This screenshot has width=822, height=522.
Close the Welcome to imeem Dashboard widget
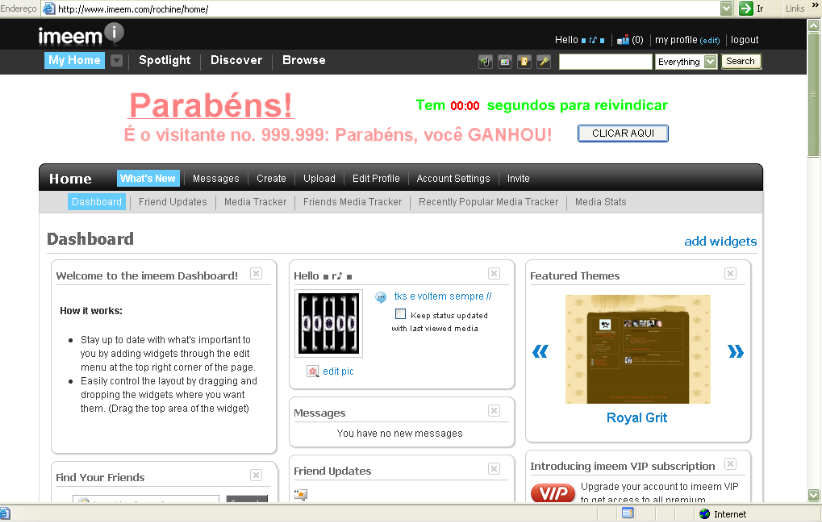tap(256, 274)
